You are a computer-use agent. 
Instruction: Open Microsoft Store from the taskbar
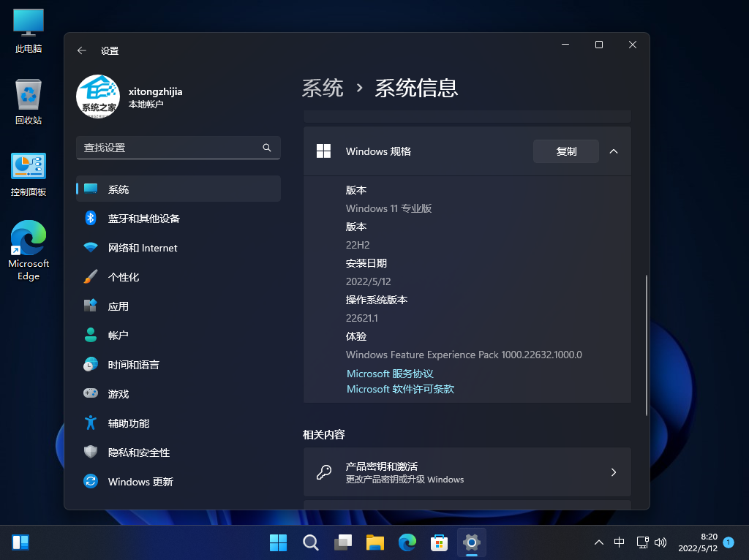(x=439, y=542)
